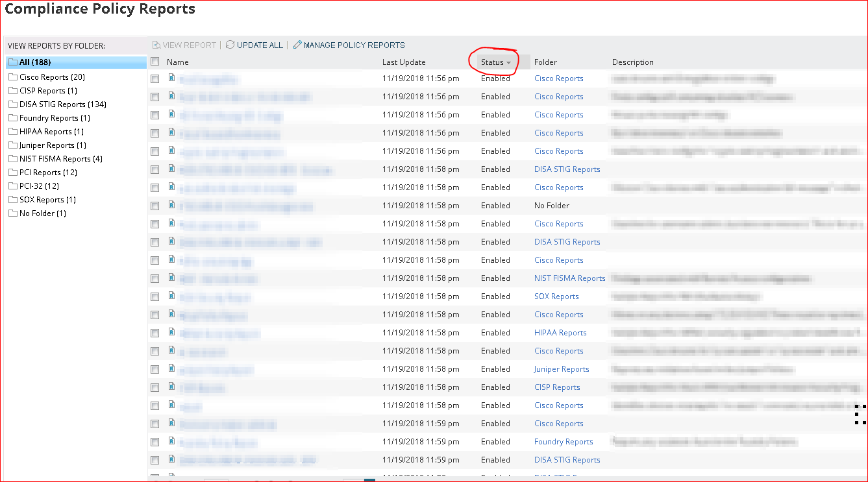Open CISP Reports (1) folder in sidebar
Viewport: 868px width, 482px height.
(48, 91)
